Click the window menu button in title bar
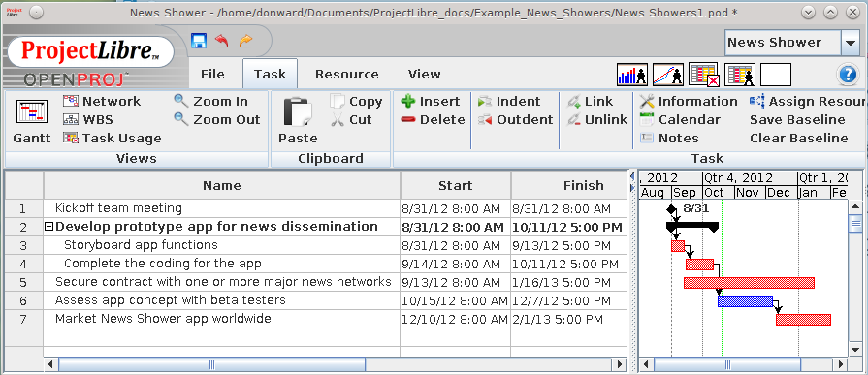Image resolution: width=868 pixels, height=375 pixels. point(36,13)
